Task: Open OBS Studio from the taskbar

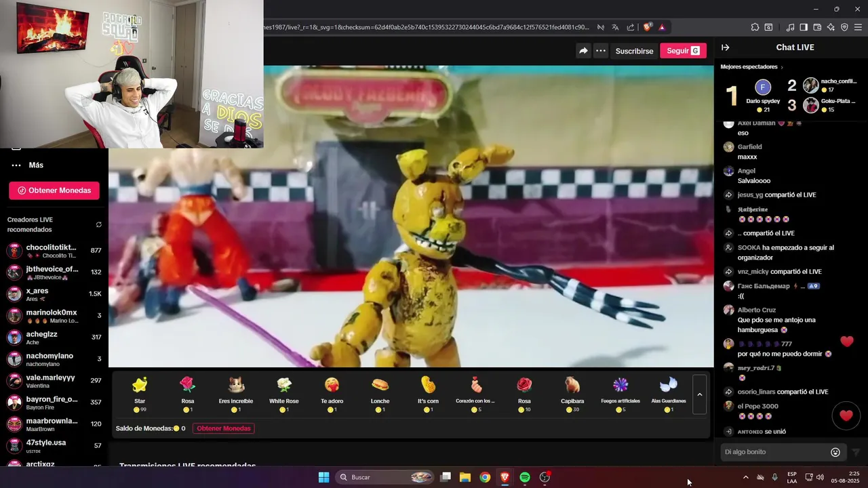Action: [x=545, y=477]
